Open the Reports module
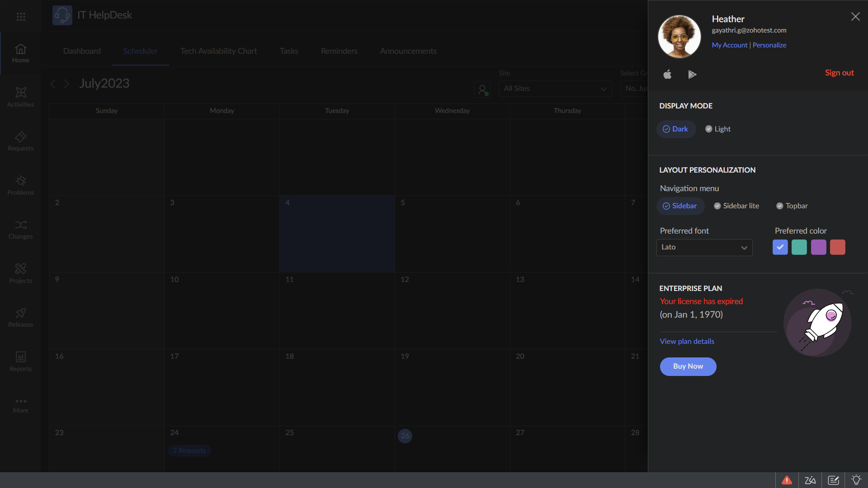 (x=20, y=361)
